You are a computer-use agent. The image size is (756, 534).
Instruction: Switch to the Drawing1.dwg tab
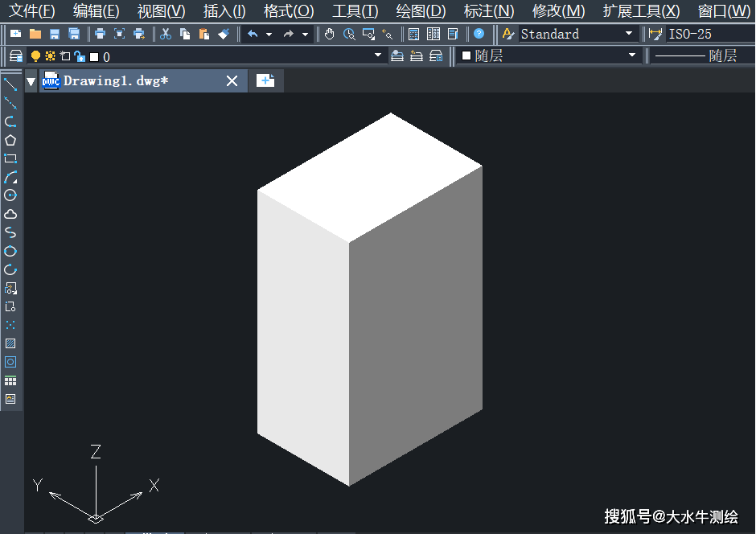(x=116, y=80)
